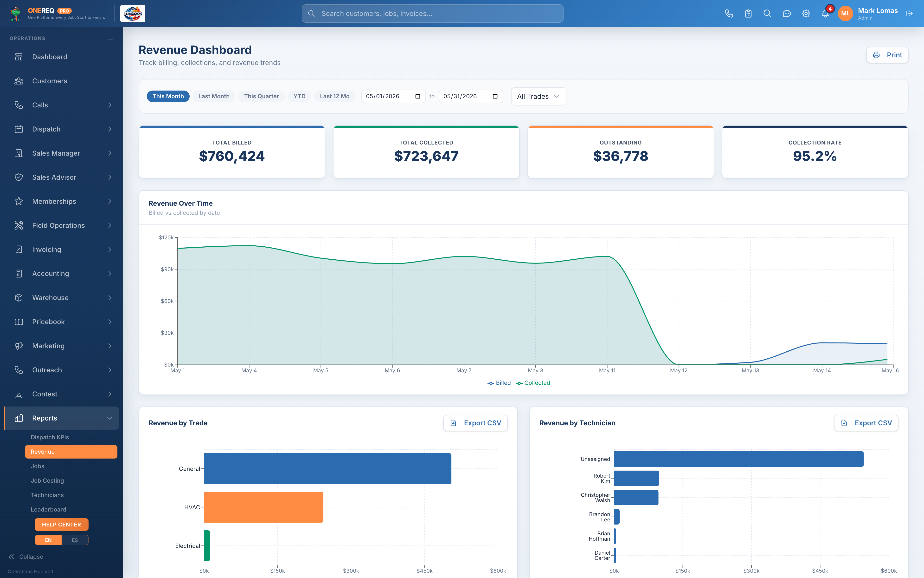This screenshot has height=578, width=924.
Task: Expand the Warehouse chevron
Action: tap(110, 298)
